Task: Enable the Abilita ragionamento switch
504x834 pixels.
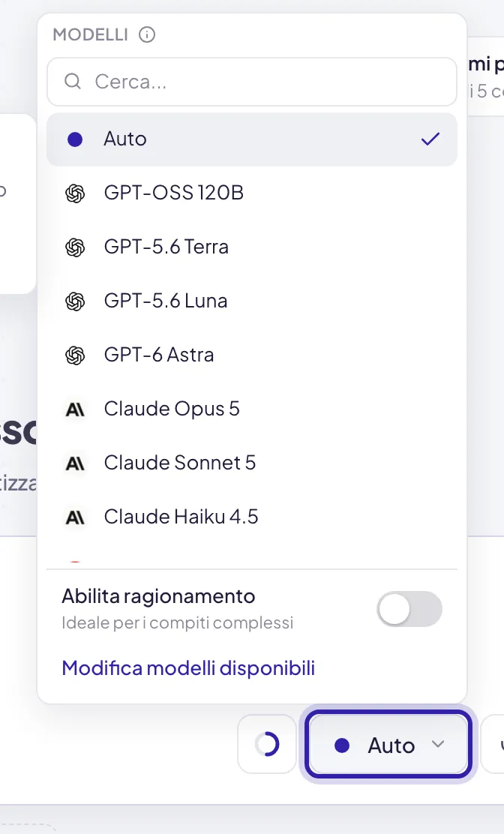Action: pos(409,609)
